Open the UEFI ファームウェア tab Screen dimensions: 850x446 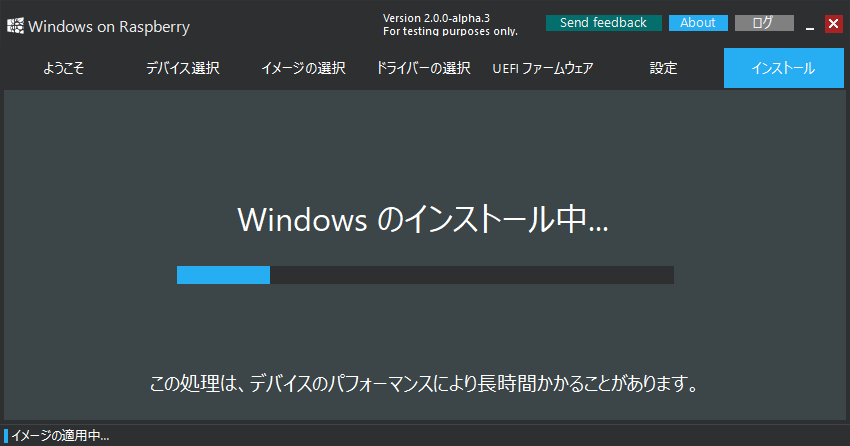543,68
